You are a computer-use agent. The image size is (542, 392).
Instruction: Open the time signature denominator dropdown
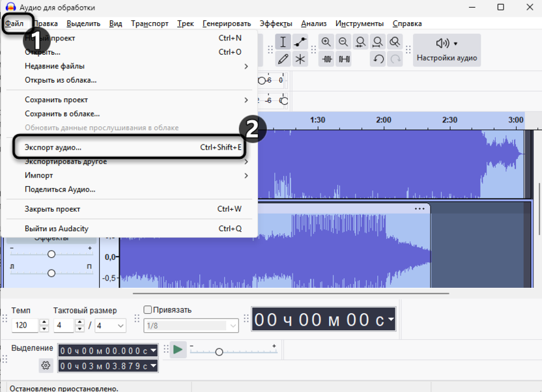[111, 326]
